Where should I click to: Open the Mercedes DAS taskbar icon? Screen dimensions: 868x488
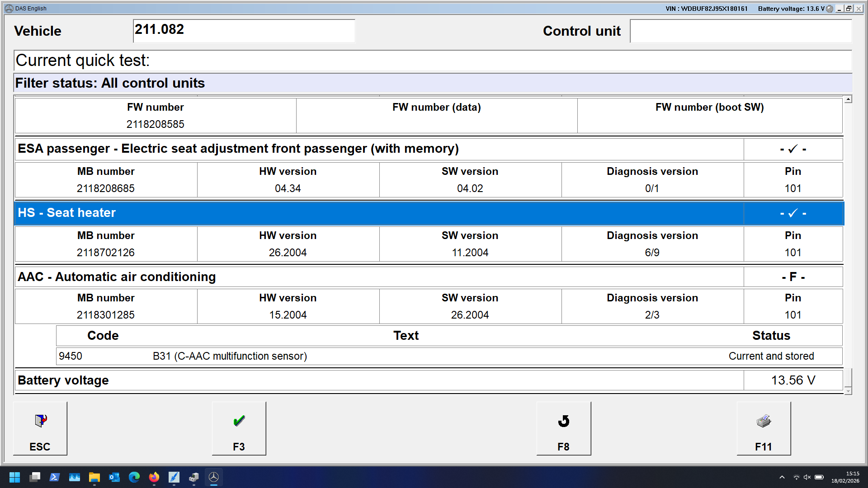click(x=214, y=477)
